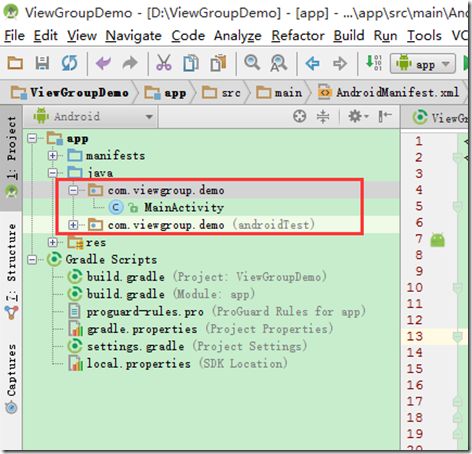Image resolution: width=472 pixels, height=454 pixels.
Task: Click the Forward navigation arrow
Action: coord(340,63)
